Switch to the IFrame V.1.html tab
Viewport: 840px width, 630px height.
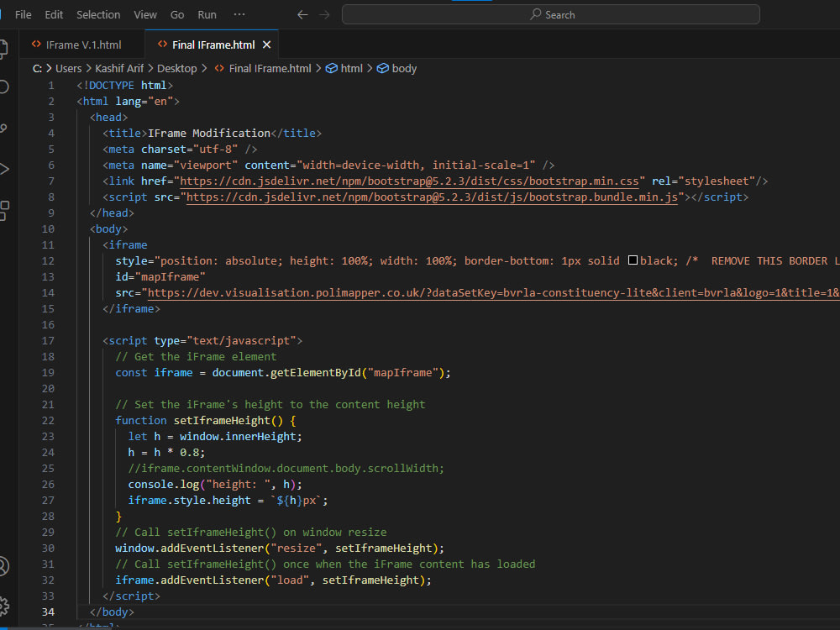pos(81,44)
